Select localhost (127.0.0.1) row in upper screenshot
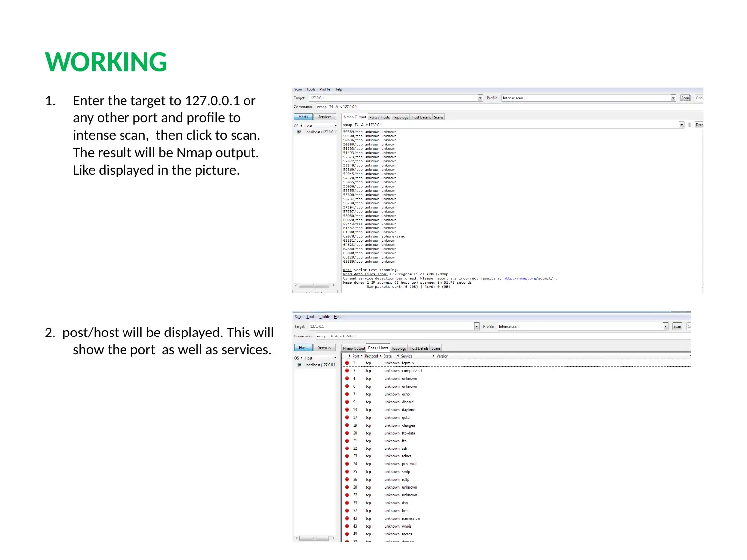 pos(316,132)
